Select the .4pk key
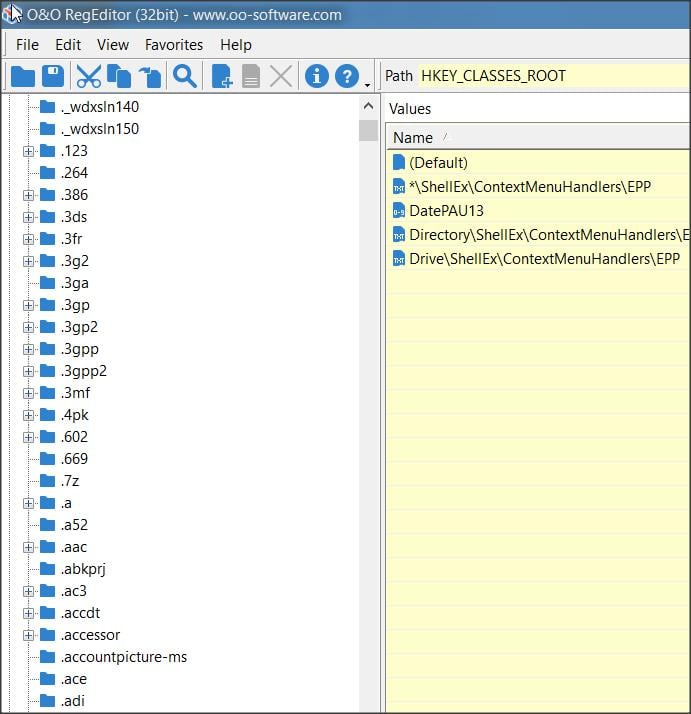Viewport: 691px width, 714px height. click(x=75, y=415)
